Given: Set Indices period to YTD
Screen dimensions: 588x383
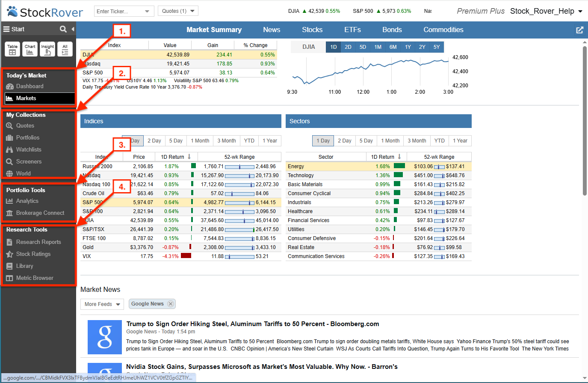Looking at the screenshot, I should click(249, 141).
